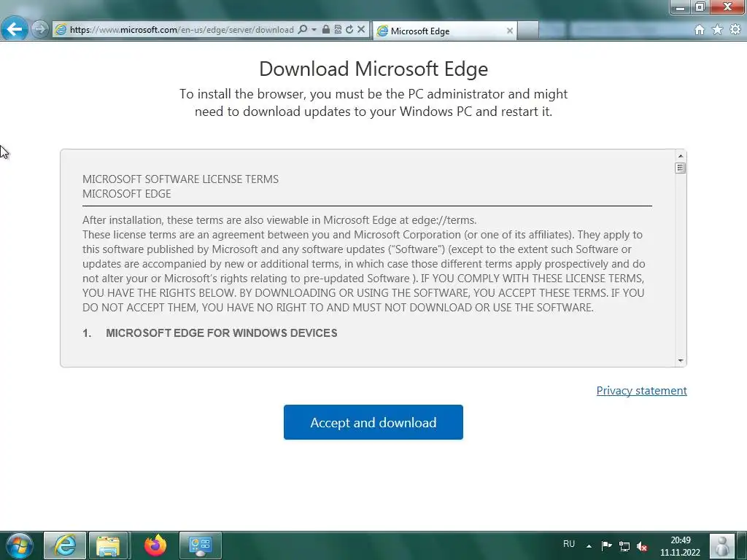This screenshot has width=747, height=560.
Task: Click the 'MICROSOFT SOFTWARE LICENSE TERMS' text
Action: [181, 179]
